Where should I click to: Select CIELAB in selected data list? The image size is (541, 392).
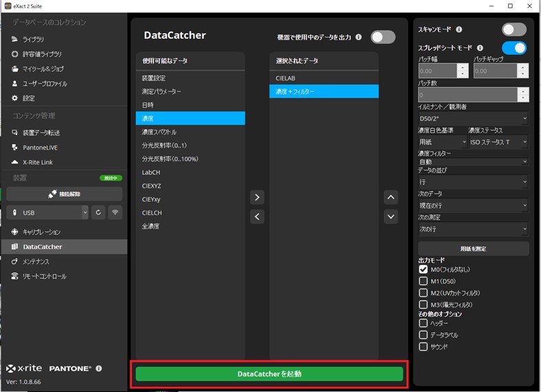(x=324, y=78)
